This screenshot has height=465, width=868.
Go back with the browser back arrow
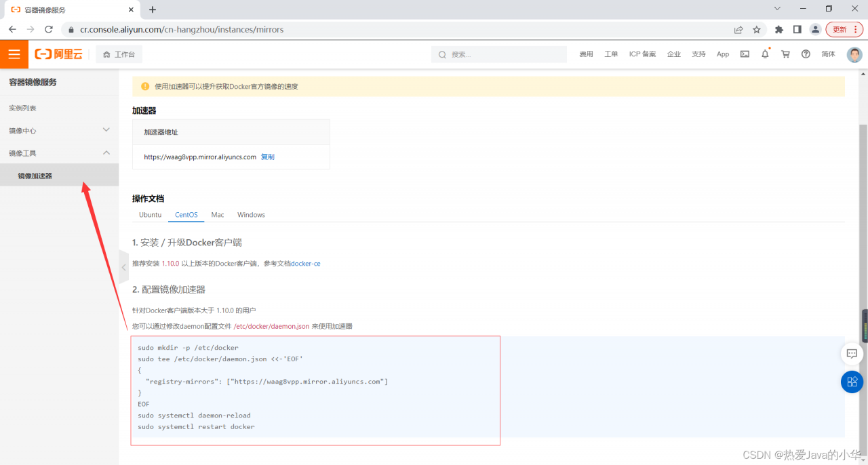tap(12, 30)
